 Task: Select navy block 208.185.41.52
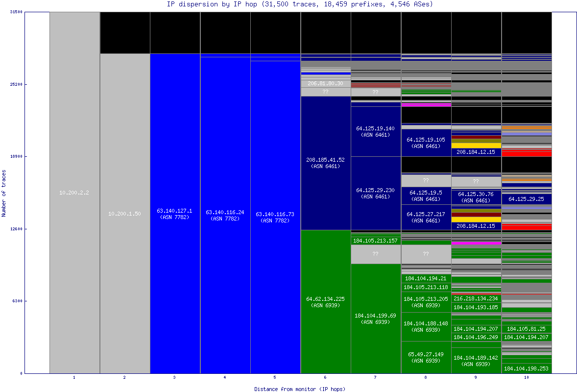tap(325, 163)
